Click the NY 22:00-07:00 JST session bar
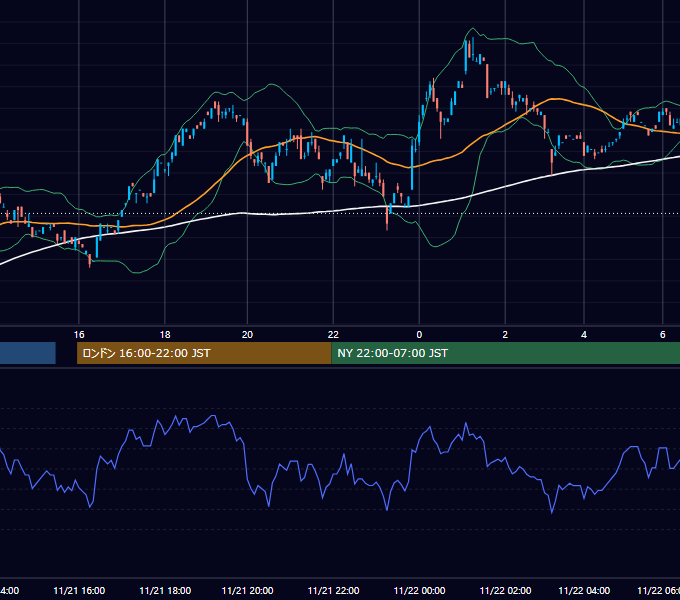Viewport: 680px width, 600px height. [x=506, y=353]
